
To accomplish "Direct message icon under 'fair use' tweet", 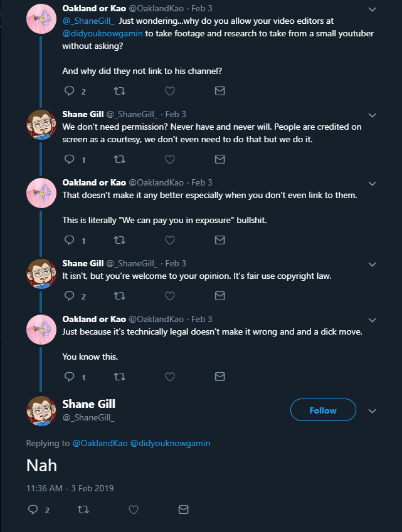I will pyautogui.click(x=220, y=296).
